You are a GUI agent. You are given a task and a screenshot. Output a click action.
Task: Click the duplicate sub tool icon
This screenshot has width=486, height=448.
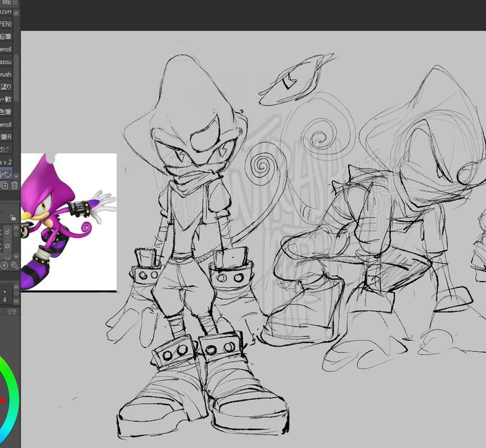point(4,186)
